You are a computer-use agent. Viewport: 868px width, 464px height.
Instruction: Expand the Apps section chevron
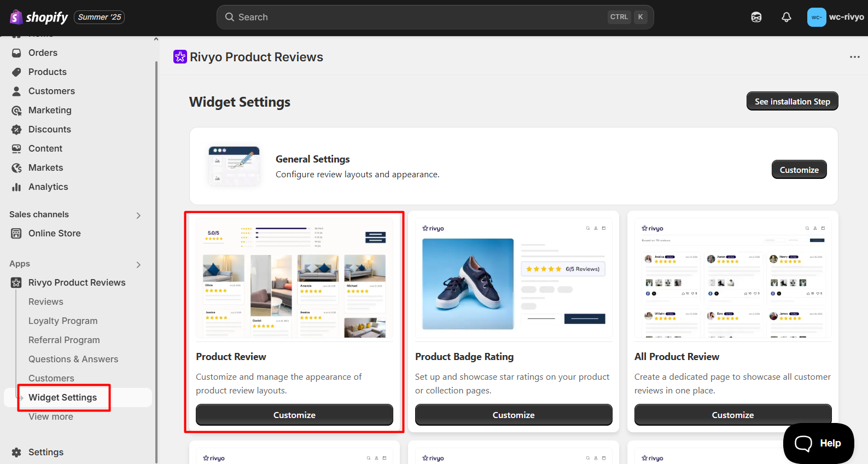pyautogui.click(x=138, y=265)
